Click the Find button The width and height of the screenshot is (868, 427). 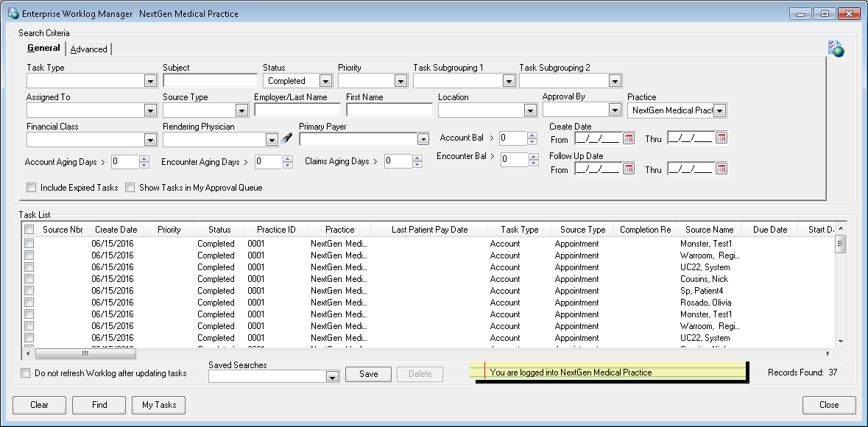[99, 405]
